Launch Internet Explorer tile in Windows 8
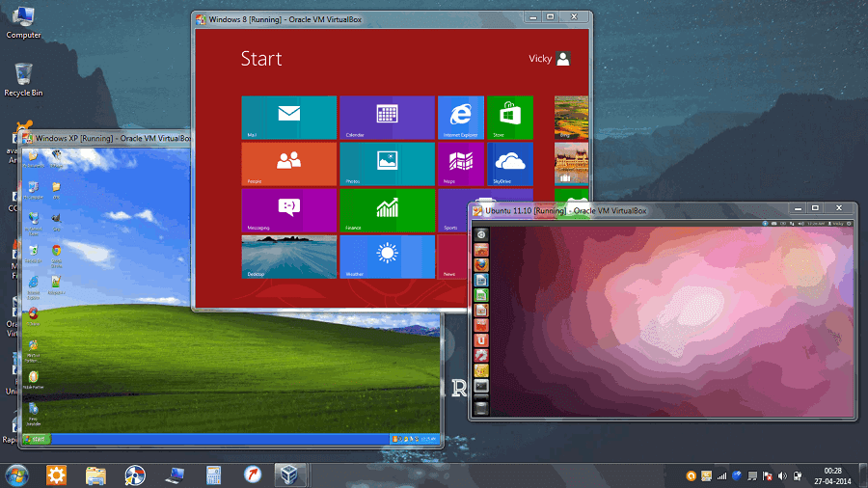This screenshot has width=868, height=488. [461, 118]
